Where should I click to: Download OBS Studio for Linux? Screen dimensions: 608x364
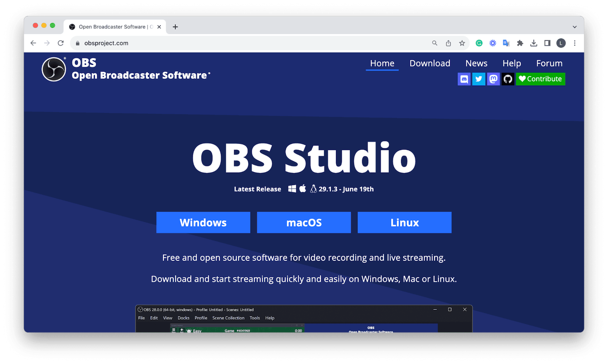[x=405, y=223]
